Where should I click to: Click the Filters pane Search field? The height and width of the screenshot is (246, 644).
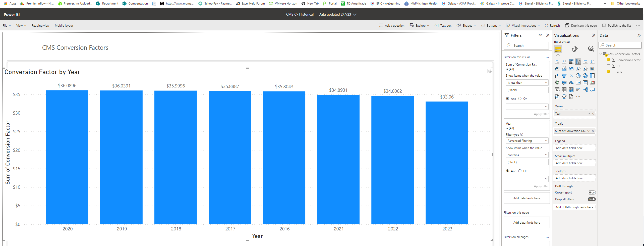526,45
